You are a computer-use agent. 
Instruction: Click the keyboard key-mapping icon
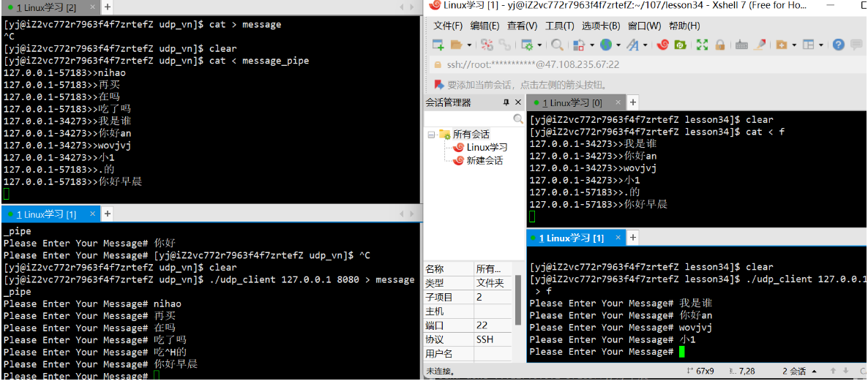click(x=742, y=45)
